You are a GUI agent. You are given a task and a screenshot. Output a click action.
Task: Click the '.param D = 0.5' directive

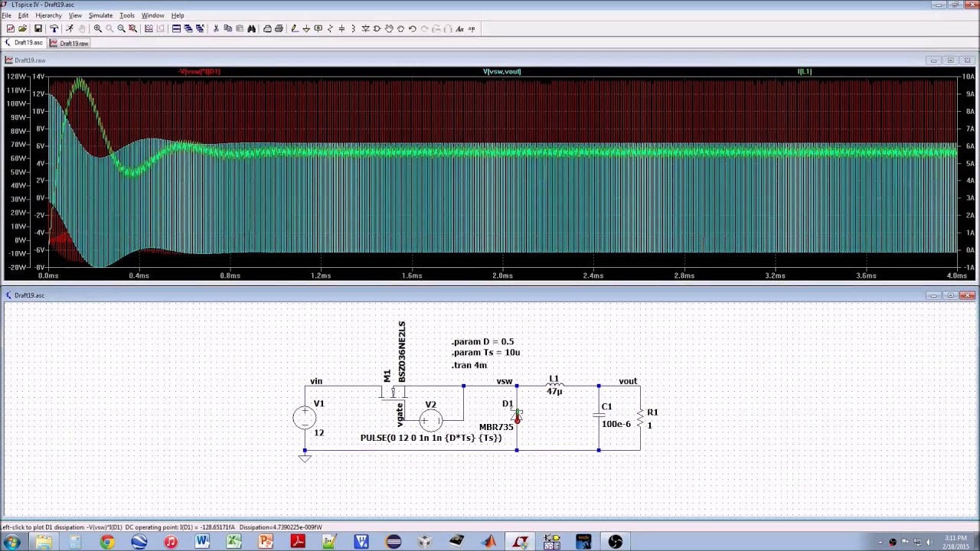482,342
